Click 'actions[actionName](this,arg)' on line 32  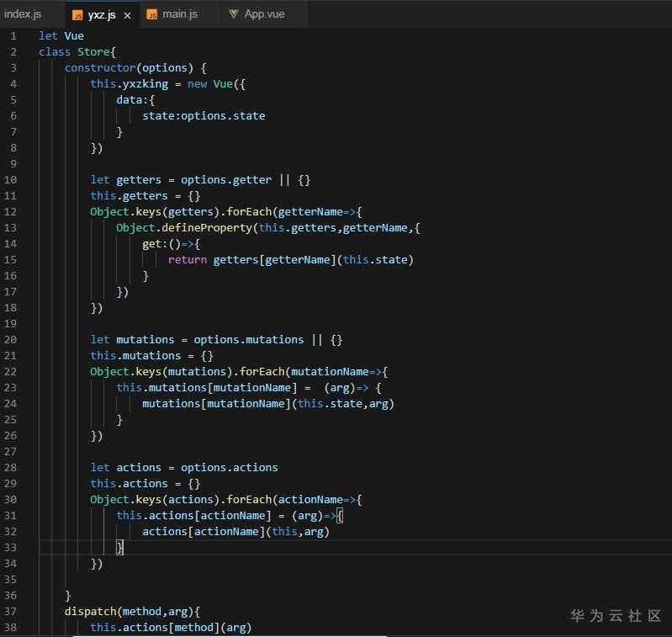point(235,532)
